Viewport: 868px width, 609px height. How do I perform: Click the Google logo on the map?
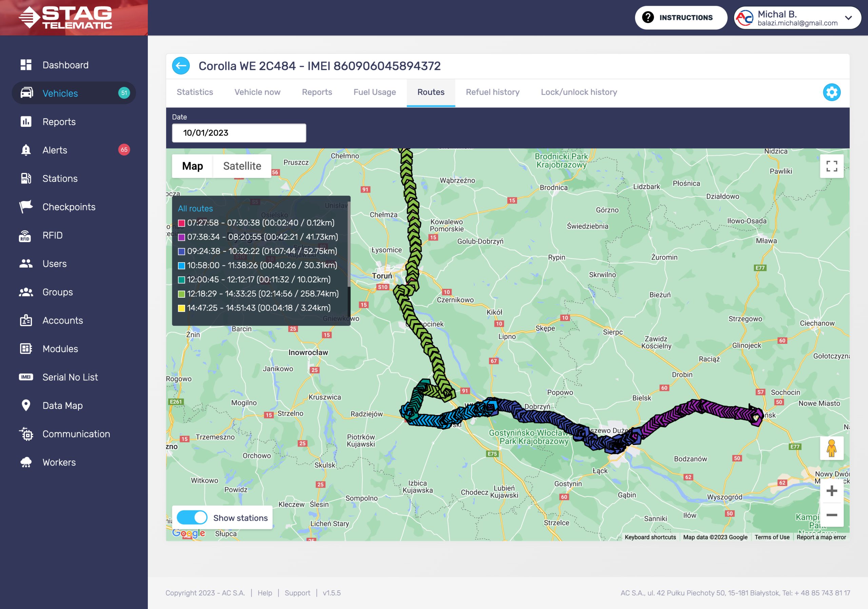tap(188, 533)
